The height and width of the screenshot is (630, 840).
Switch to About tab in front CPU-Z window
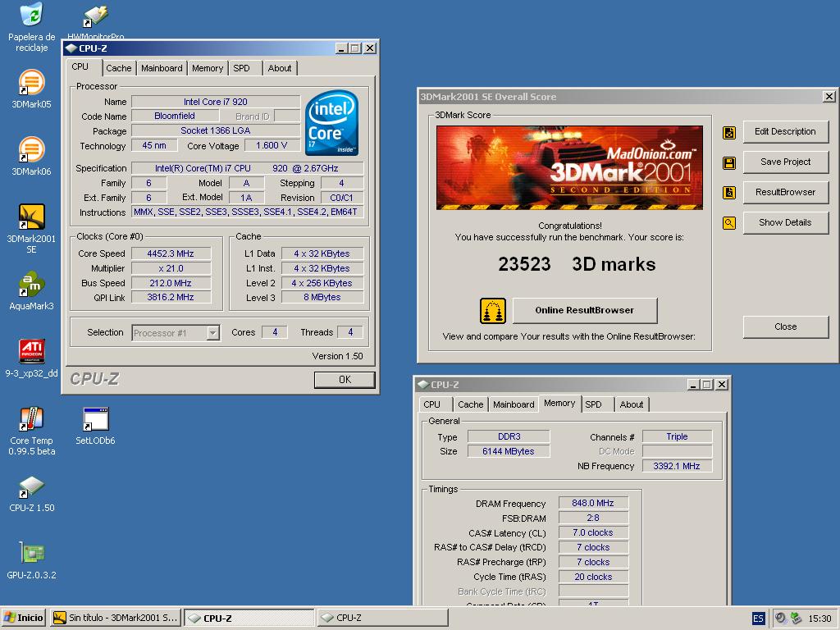[x=280, y=68]
